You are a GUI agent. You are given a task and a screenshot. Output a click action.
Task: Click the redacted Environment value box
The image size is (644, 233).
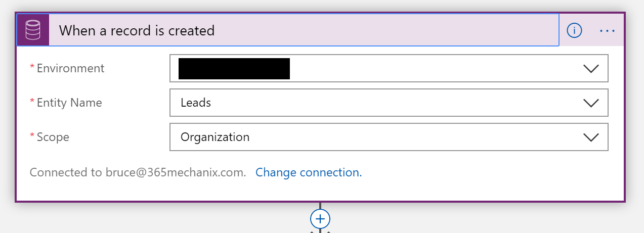234,69
